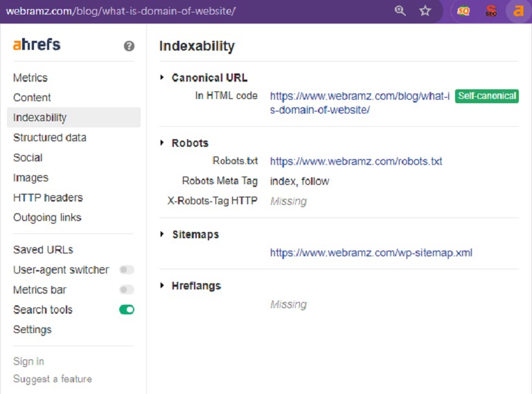Click the Indexability page heading
Viewport: 532px width, 394px height.
pos(197,46)
